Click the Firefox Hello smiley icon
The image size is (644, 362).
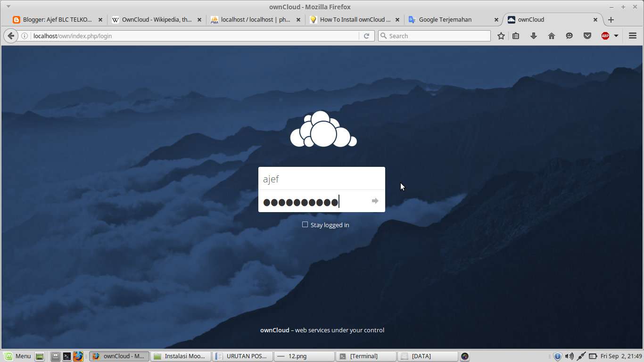(x=570, y=36)
